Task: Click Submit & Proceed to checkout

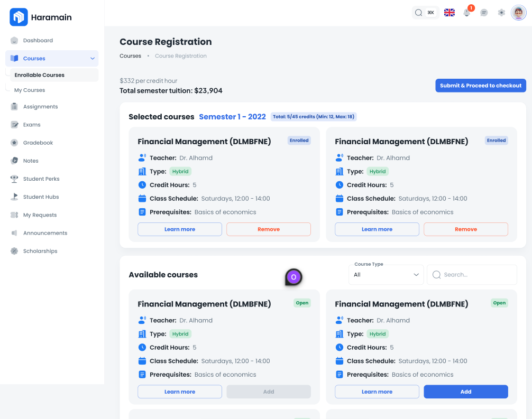Action: pos(480,86)
